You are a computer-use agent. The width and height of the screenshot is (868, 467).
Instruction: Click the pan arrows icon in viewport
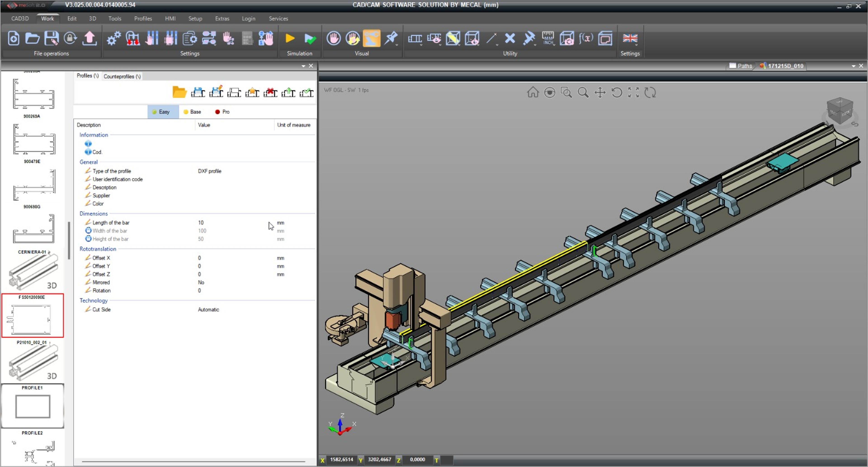tap(600, 92)
